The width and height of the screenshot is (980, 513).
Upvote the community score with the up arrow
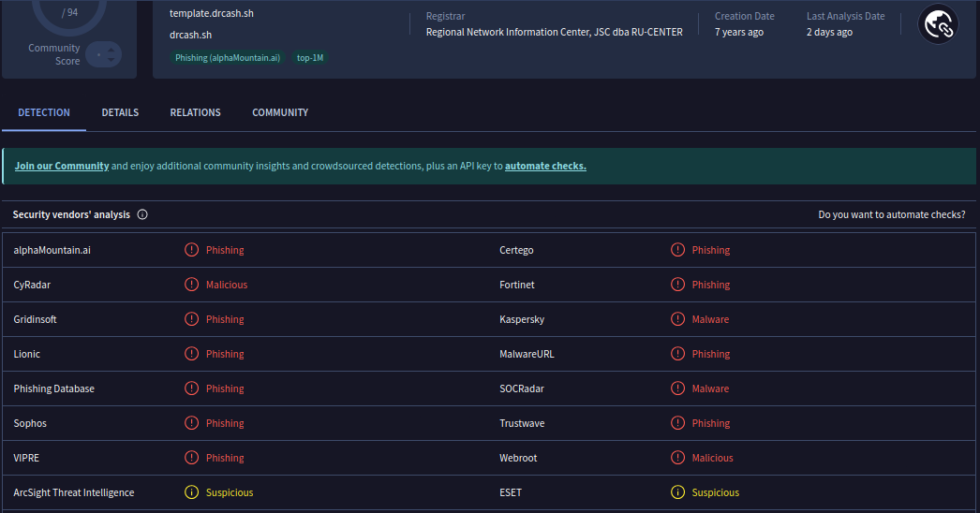111,50
